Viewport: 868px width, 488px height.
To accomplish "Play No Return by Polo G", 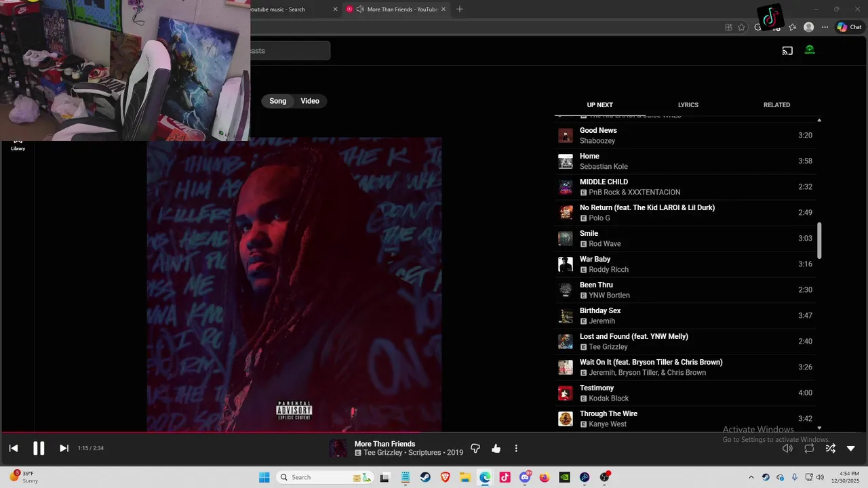I will pyautogui.click(x=685, y=212).
